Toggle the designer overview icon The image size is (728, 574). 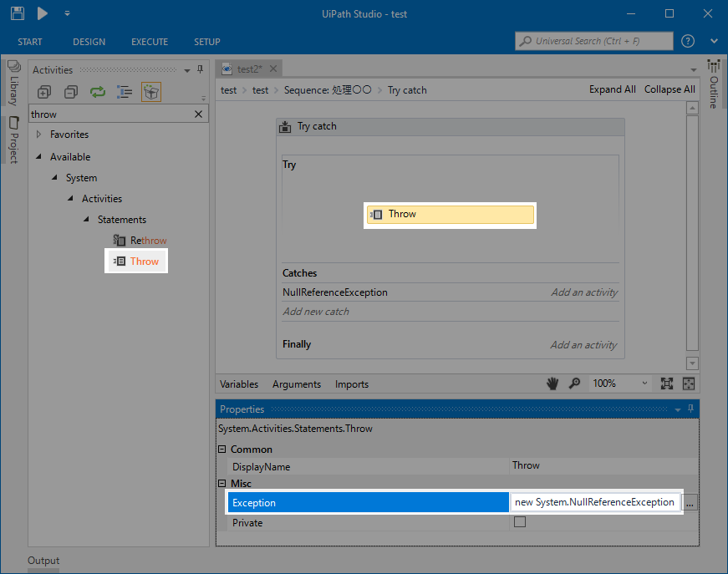(689, 384)
